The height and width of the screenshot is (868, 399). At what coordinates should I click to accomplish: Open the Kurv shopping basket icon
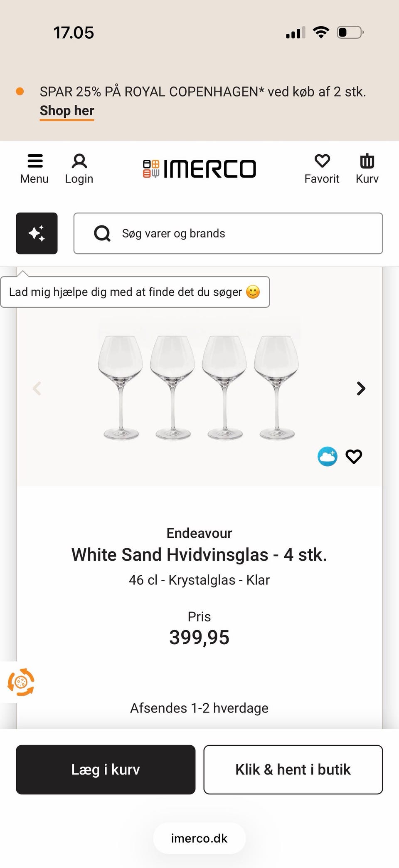[x=367, y=161]
